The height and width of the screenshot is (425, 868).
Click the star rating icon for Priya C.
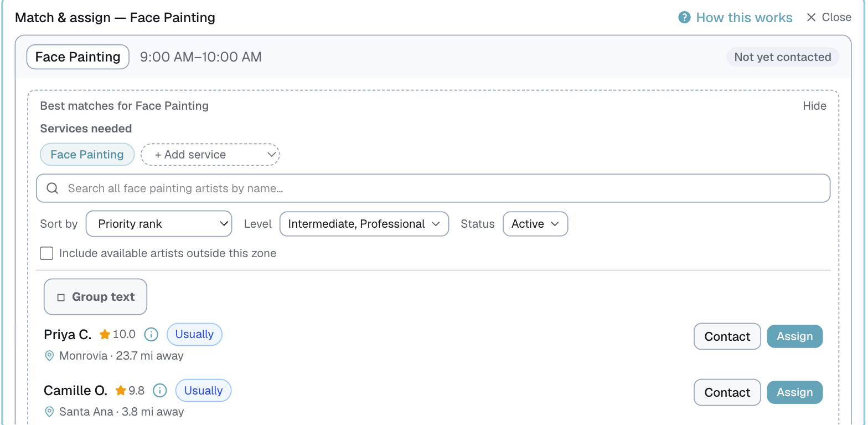105,335
